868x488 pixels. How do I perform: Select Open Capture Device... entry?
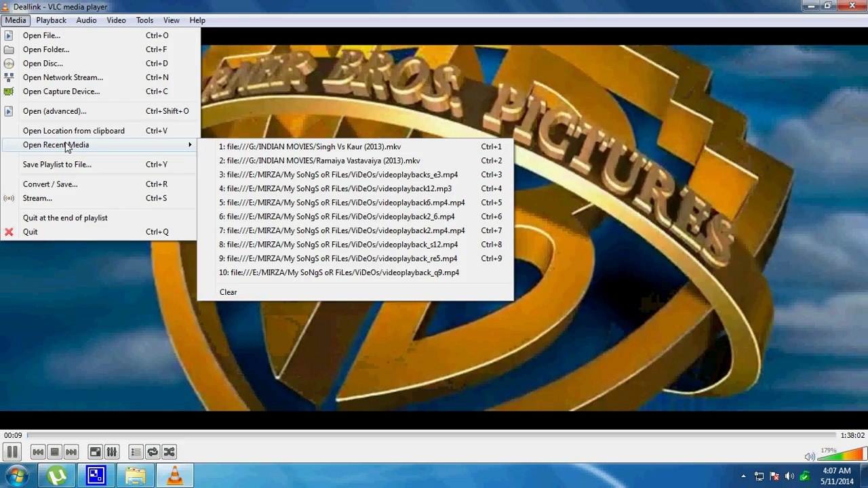(99, 91)
